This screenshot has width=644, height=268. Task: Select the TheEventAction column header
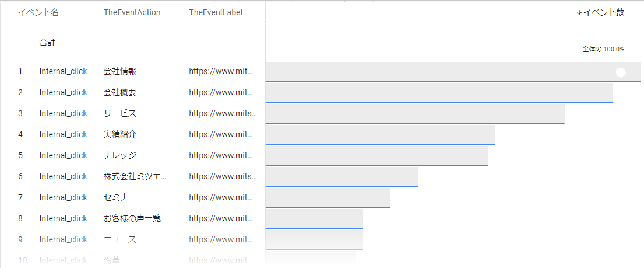pos(132,12)
